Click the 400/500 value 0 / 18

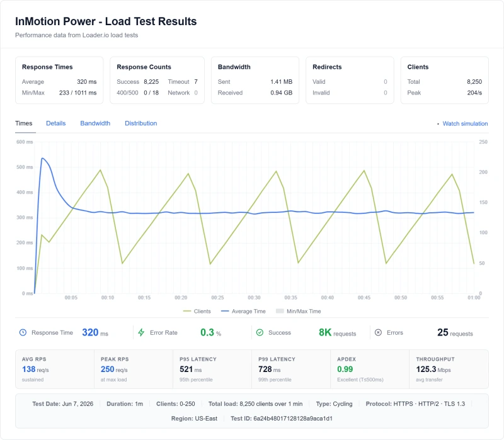coord(151,93)
